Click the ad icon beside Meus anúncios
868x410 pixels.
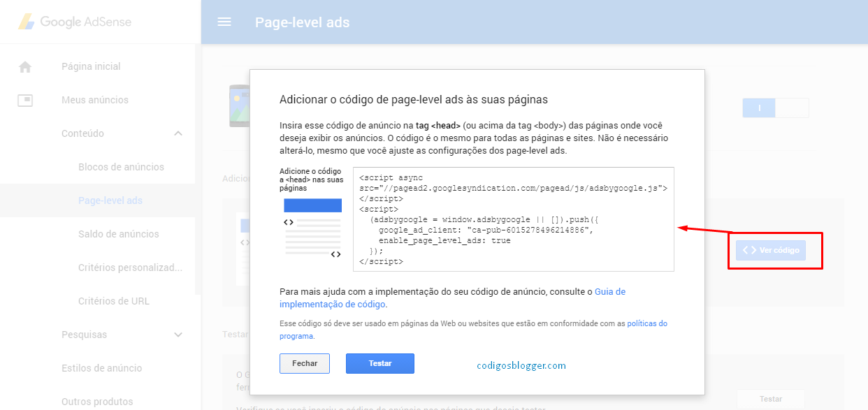25,100
